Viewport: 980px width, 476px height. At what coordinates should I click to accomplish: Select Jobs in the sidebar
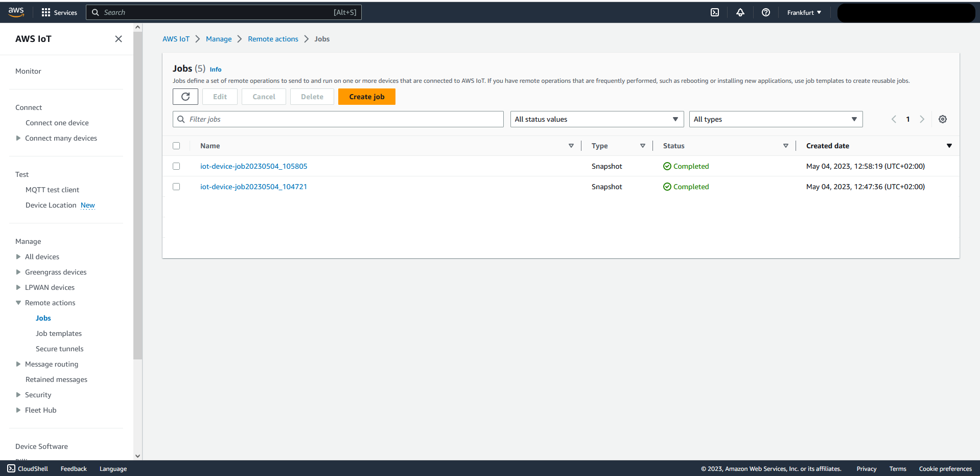pos(43,318)
